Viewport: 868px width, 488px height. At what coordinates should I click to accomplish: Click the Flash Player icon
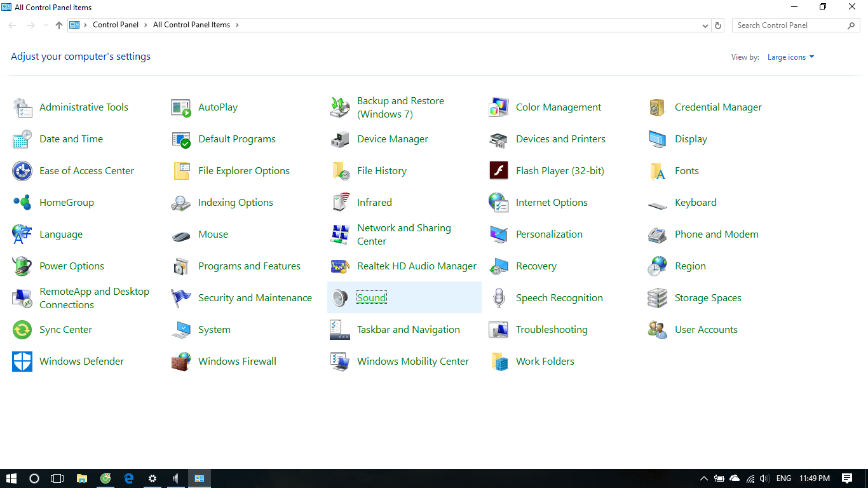tap(499, 171)
